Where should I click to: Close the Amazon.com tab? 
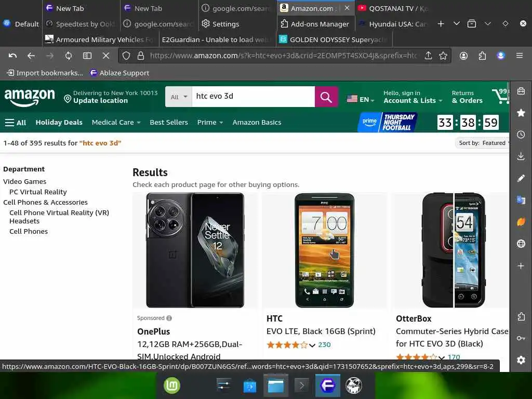click(347, 8)
